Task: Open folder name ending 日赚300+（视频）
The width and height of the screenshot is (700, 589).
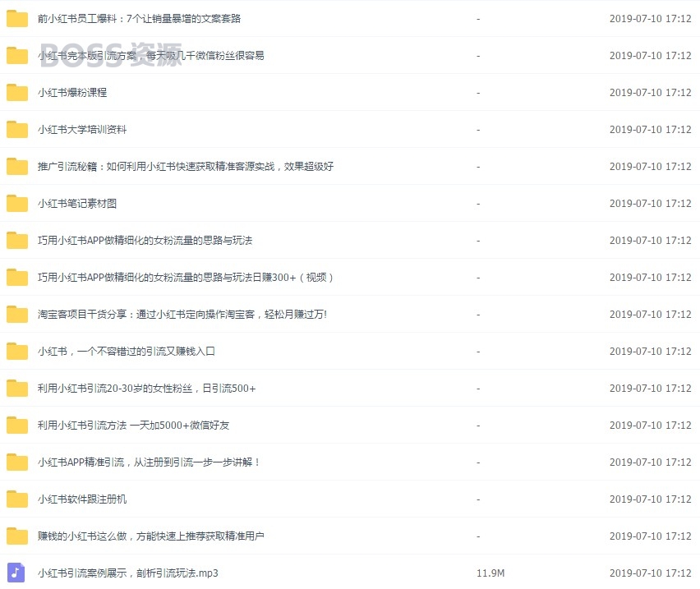Action: (x=186, y=278)
